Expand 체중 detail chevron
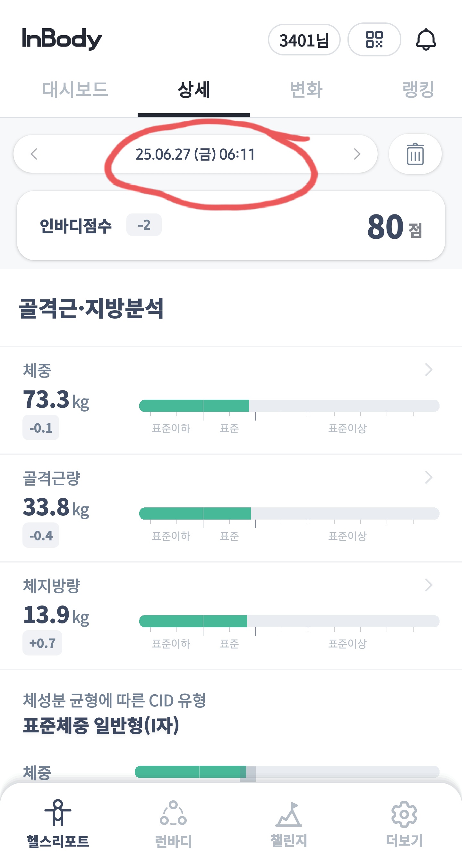 pos(429,370)
